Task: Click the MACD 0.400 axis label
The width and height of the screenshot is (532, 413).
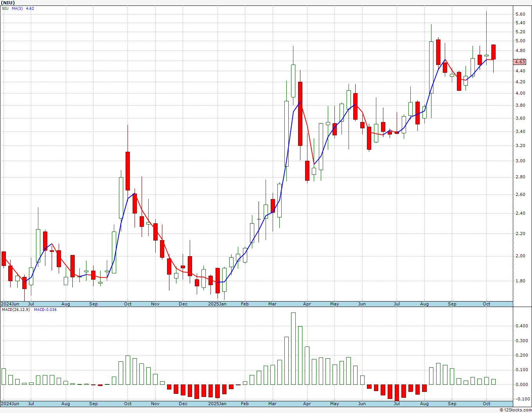Action: 521,326
